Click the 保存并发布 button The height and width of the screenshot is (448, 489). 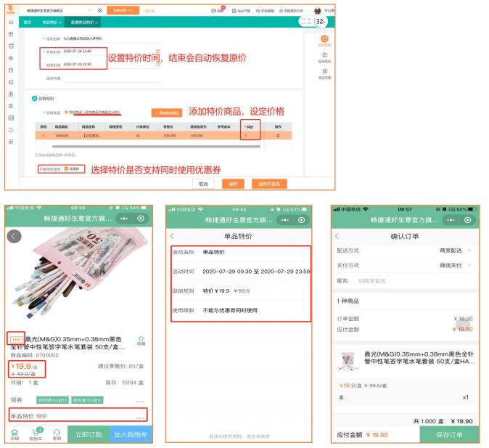click(x=269, y=184)
